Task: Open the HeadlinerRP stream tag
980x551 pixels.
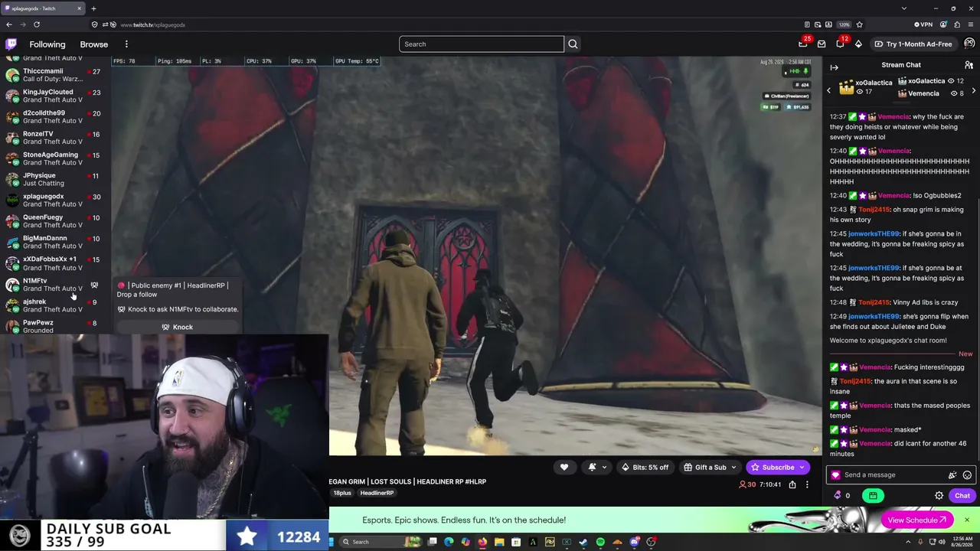Action: (377, 493)
